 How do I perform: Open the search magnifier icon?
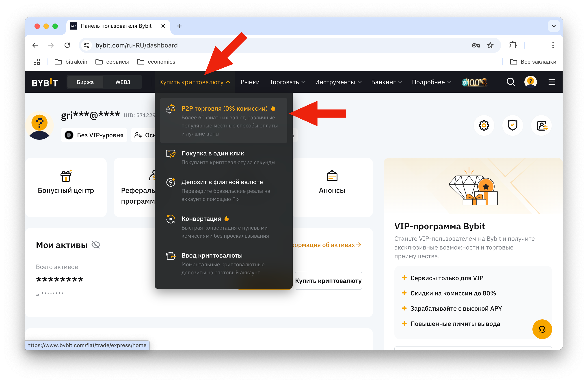pos(511,82)
